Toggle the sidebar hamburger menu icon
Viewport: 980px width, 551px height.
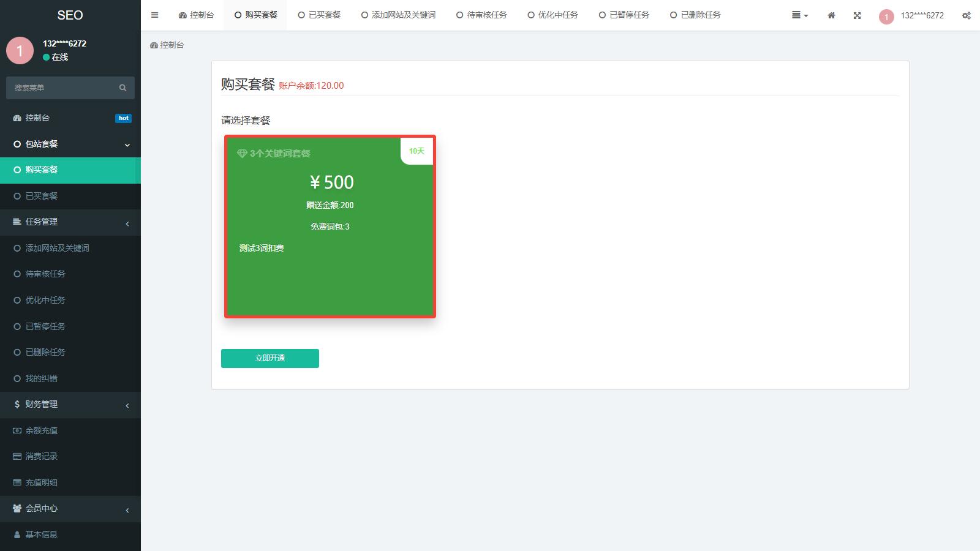(154, 15)
